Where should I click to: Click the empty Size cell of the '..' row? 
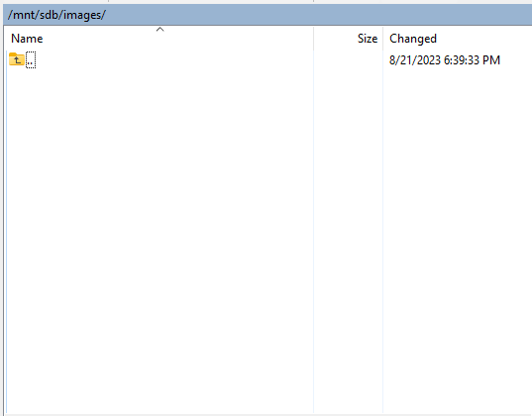tap(348, 60)
